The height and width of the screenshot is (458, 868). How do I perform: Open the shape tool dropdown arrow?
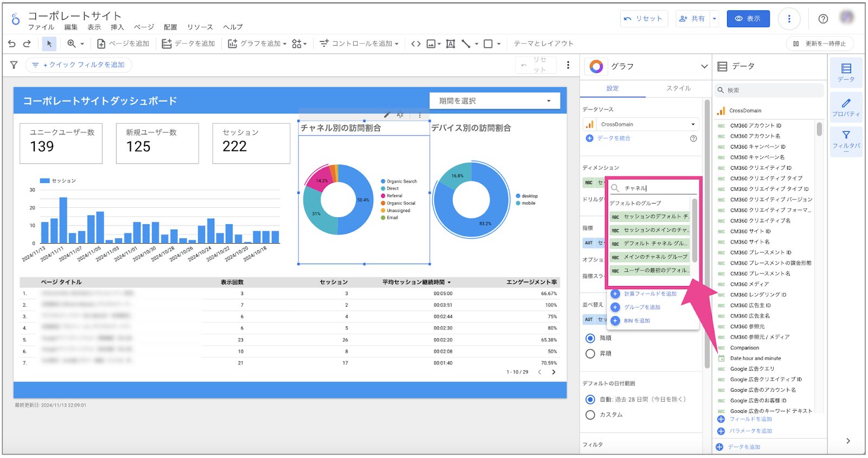point(499,44)
